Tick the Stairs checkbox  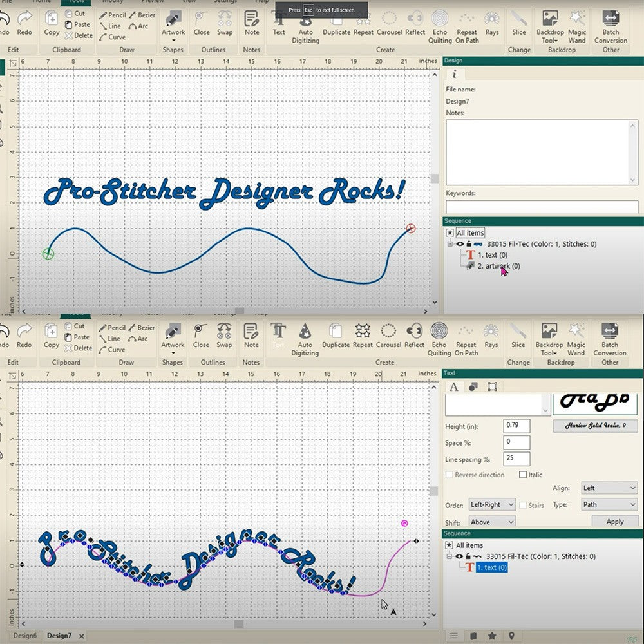pos(523,506)
